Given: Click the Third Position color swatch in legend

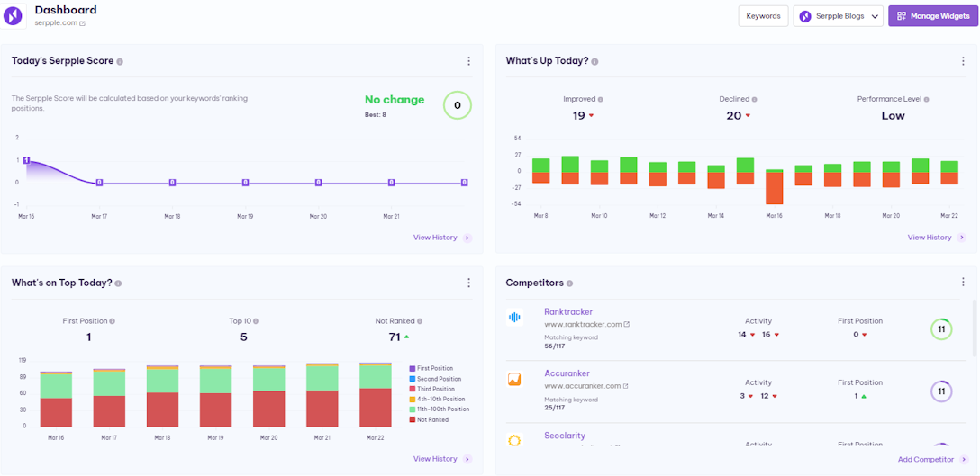Looking at the screenshot, I should coord(413,389).
